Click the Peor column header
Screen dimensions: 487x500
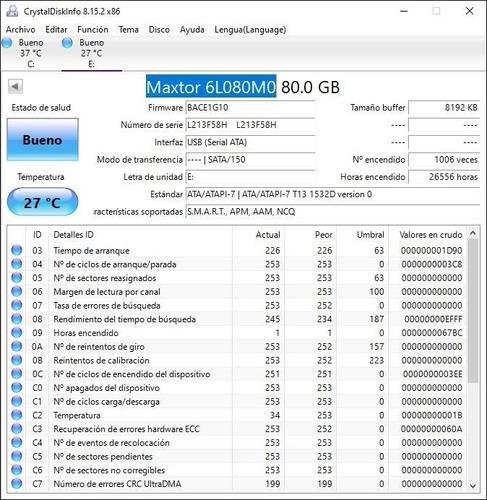click(310, 235)
